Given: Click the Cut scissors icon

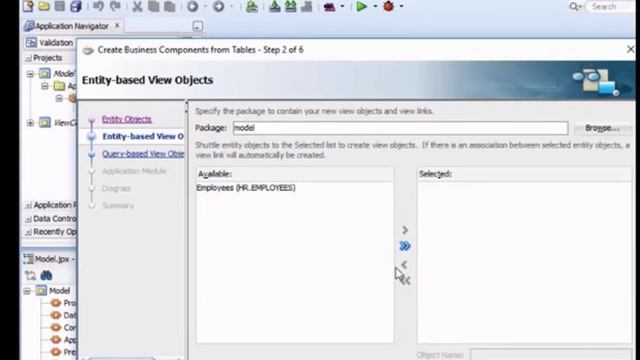Looking at the screenshot, I should coord(137,6).
